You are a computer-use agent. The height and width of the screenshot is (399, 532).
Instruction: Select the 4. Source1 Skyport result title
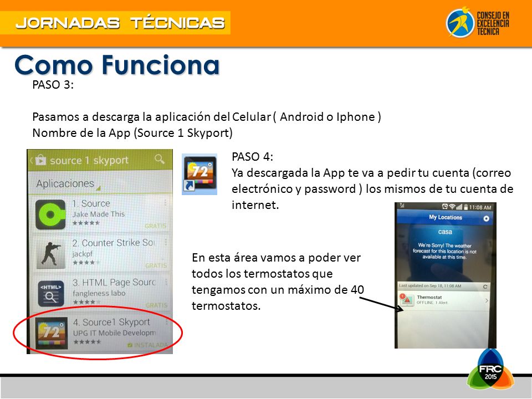(x=111, y=322)
